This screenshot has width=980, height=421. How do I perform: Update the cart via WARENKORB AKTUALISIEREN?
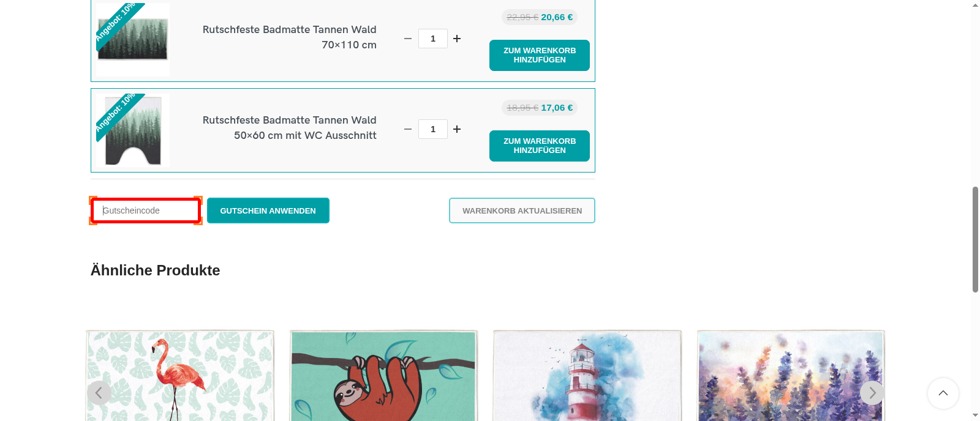coord(522,210)
